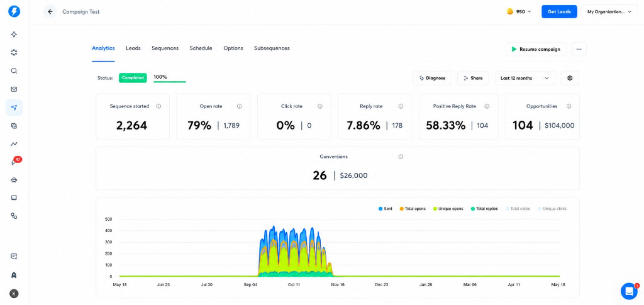Open the K user avatar

pyautogui.click(x=14, y=294)
